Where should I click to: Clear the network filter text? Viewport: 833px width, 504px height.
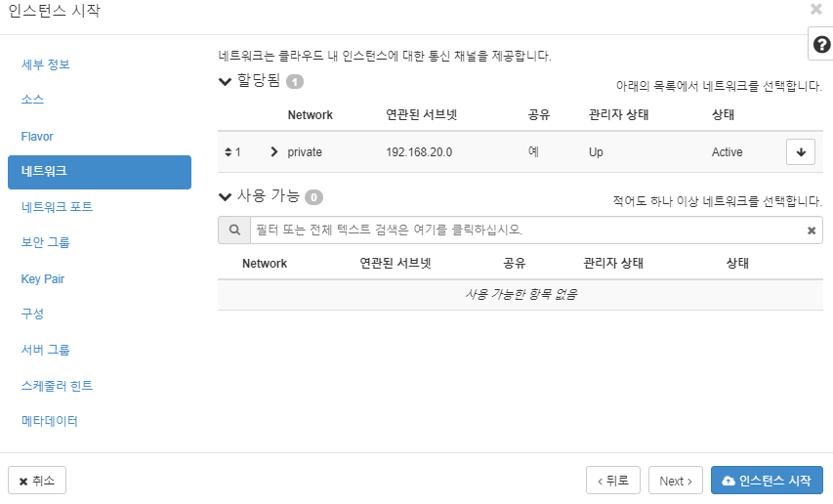tap(812, 231)
